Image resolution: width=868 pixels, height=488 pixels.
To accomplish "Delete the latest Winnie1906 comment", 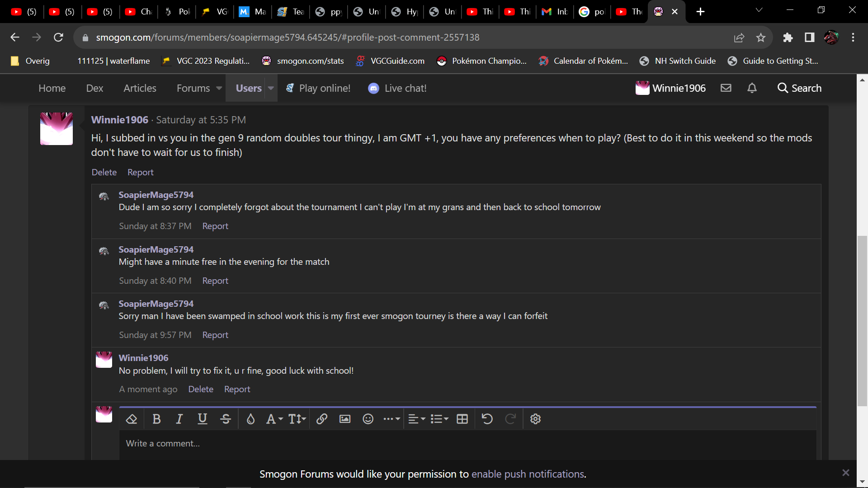I will point(201,389).
